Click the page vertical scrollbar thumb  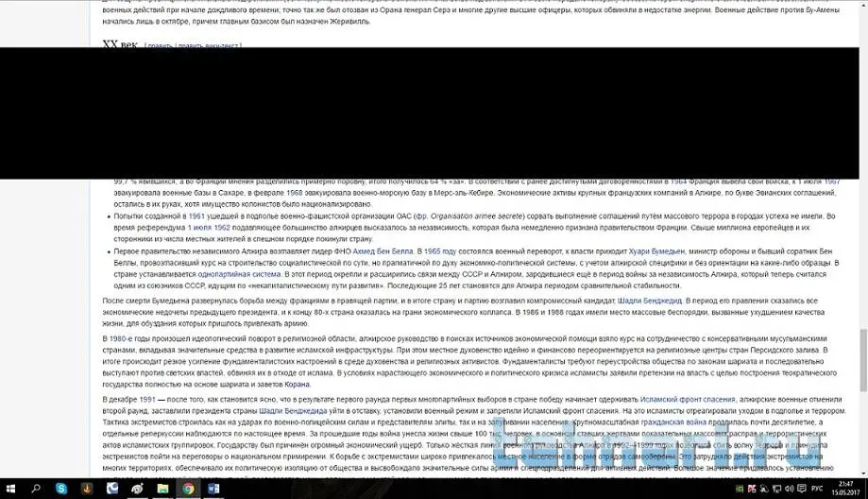[x=863, y=359]
